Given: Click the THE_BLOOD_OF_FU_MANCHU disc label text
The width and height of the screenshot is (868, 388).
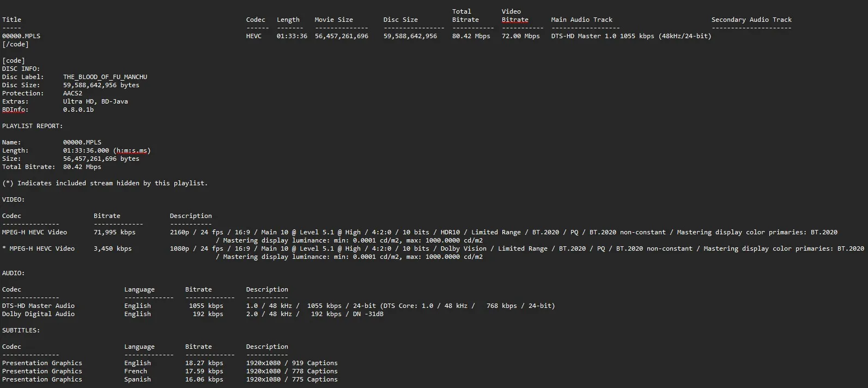Looking at the screenshot, I should (105, 77).
